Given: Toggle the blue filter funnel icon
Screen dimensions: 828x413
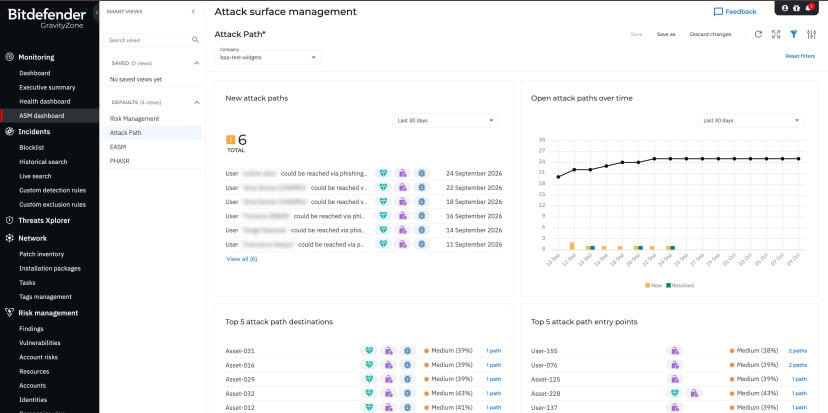Looking at the screenshot, I should coord(793,34).
